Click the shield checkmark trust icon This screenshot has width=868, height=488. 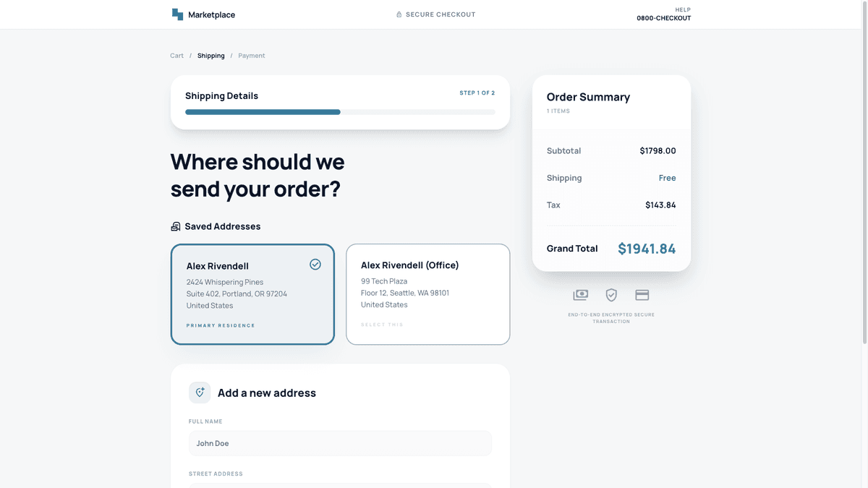(x=611, y=295)
